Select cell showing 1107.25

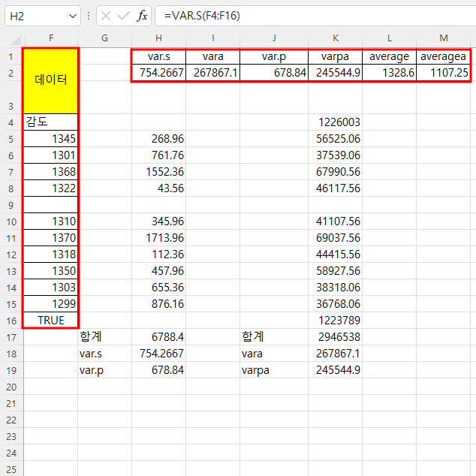tap(443, 73)
